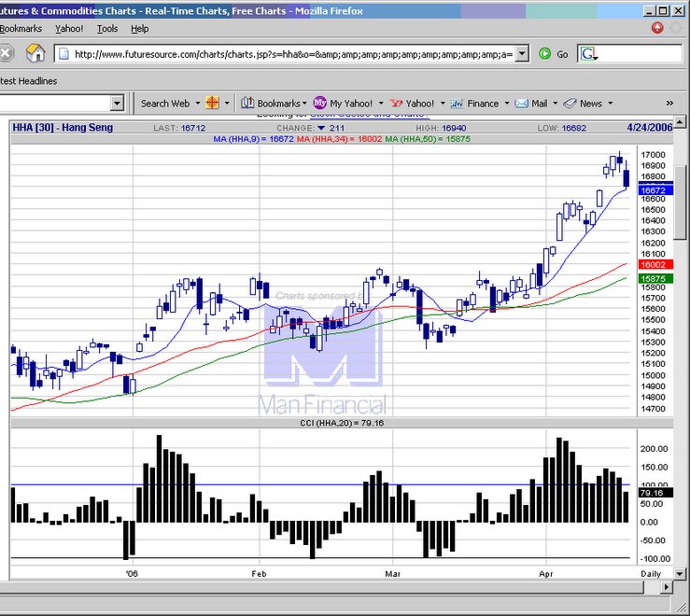This screenshot has height=616, width=690.
Task: Open the Stock Quotes and Charts link
Action: (x=369, y=115)
